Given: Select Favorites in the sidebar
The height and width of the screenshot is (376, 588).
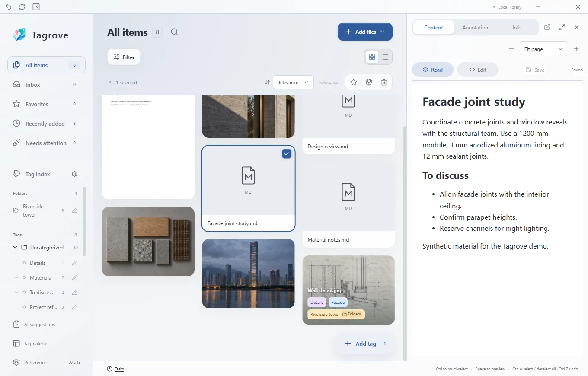Looking at the screenshot, I should 46,104.
